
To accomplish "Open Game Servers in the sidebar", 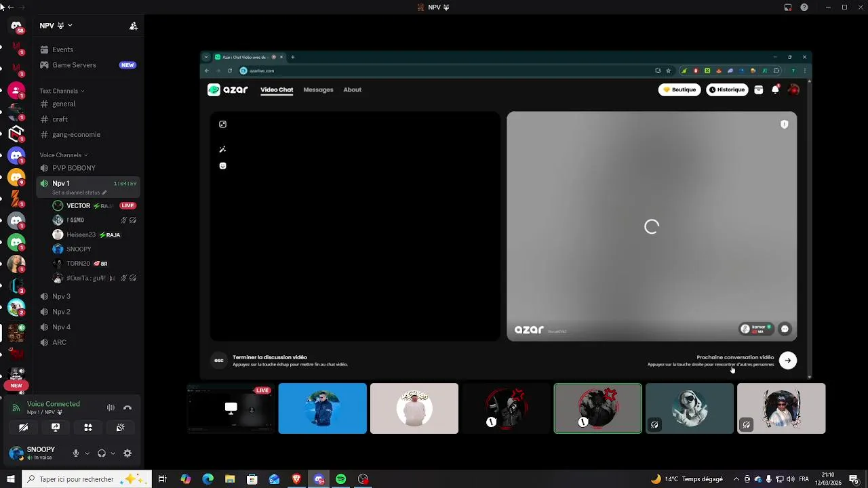I will pyautogui.click(x=88, y=65).
